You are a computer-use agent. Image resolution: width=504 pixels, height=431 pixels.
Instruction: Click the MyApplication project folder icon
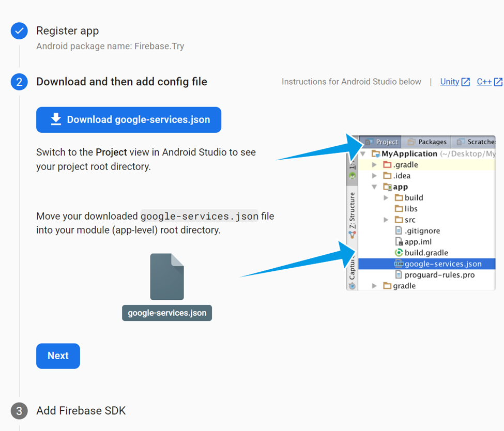tap(376, 153)
